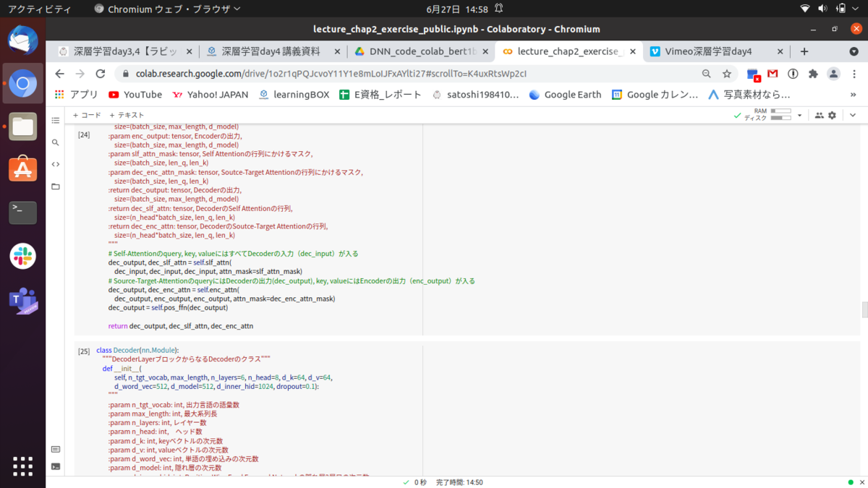
Task: Open the Extensions puzzle piece menu
Action: [813, 74]
